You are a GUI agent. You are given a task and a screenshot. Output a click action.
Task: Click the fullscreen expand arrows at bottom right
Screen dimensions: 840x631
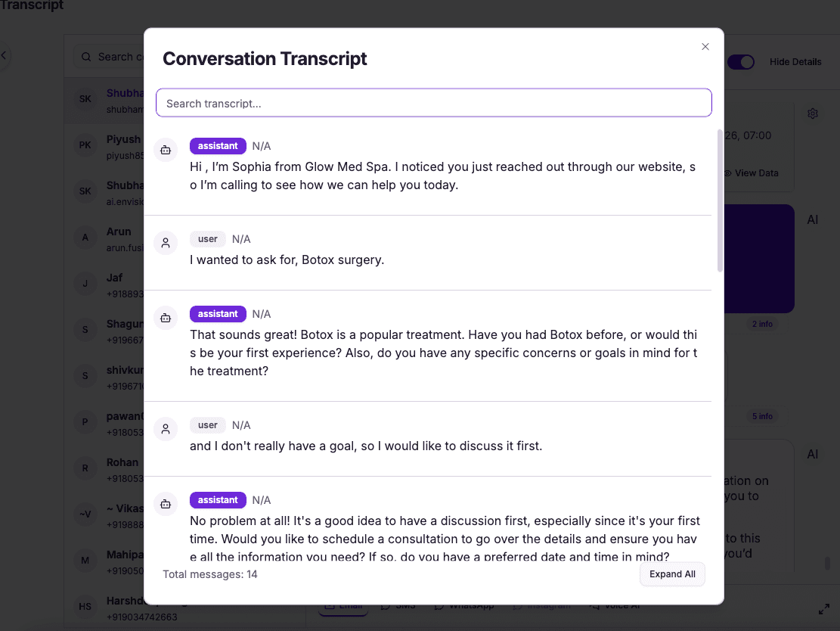pos(826,608)
